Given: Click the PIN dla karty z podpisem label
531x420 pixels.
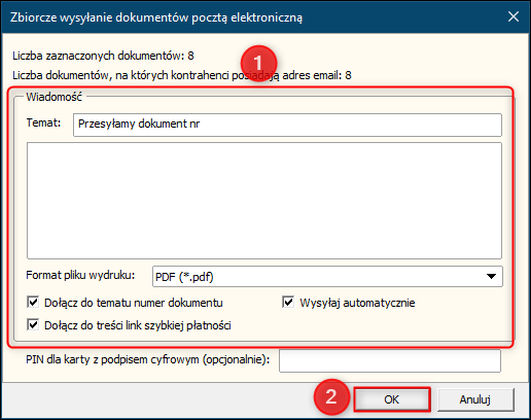Looking at the screenshot, I should [x=148, y=360].
